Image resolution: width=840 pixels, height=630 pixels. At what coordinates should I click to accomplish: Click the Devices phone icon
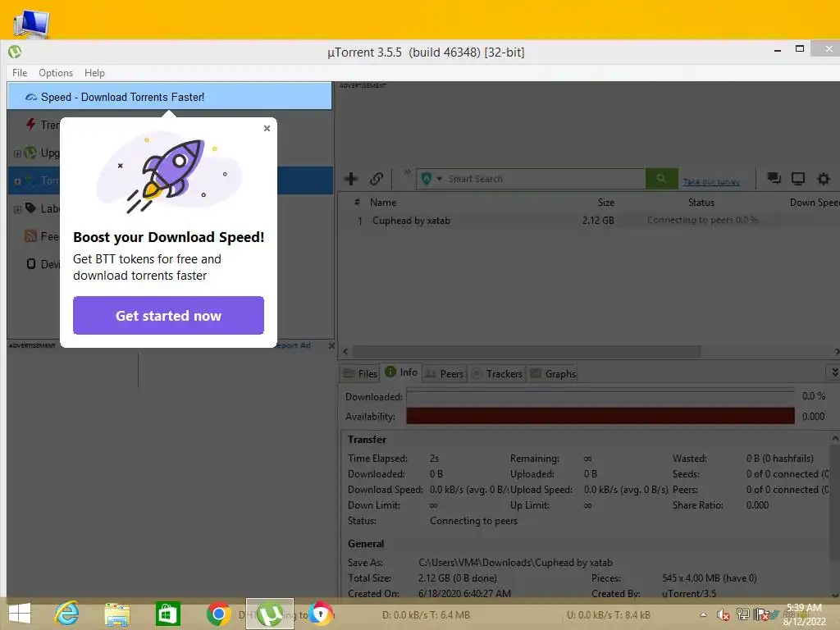pos(31,263)
